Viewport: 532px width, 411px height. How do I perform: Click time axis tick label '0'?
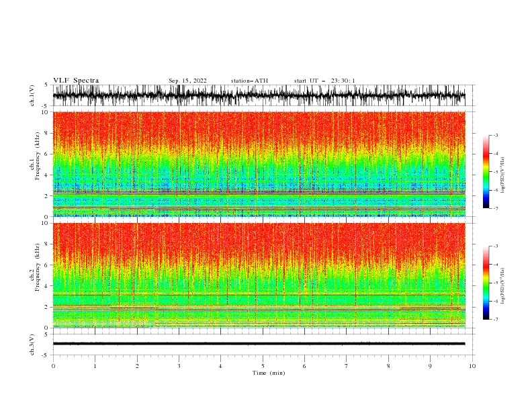pyautogui.click(x=53, y=366)
